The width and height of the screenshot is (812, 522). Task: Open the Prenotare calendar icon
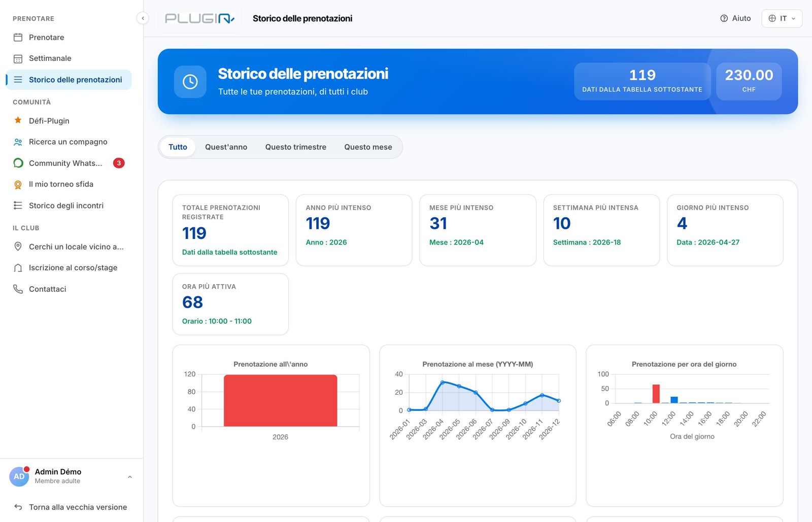(x=18, y=38)
